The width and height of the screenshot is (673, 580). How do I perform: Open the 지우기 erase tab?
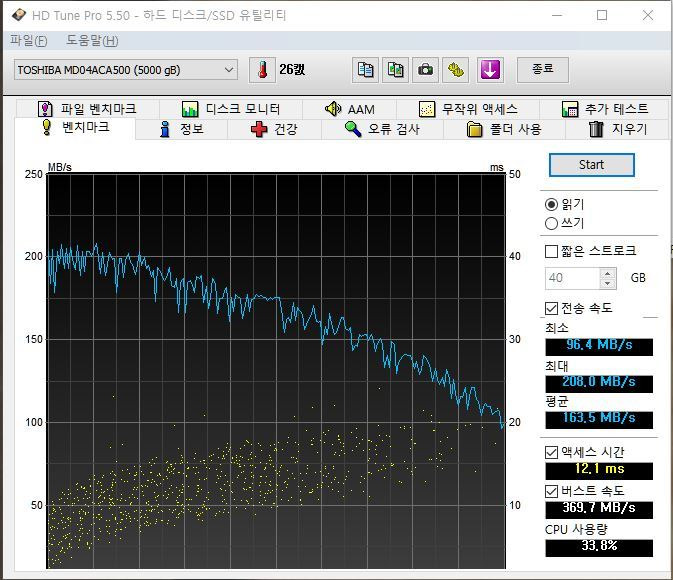click(x=617, y=129)
